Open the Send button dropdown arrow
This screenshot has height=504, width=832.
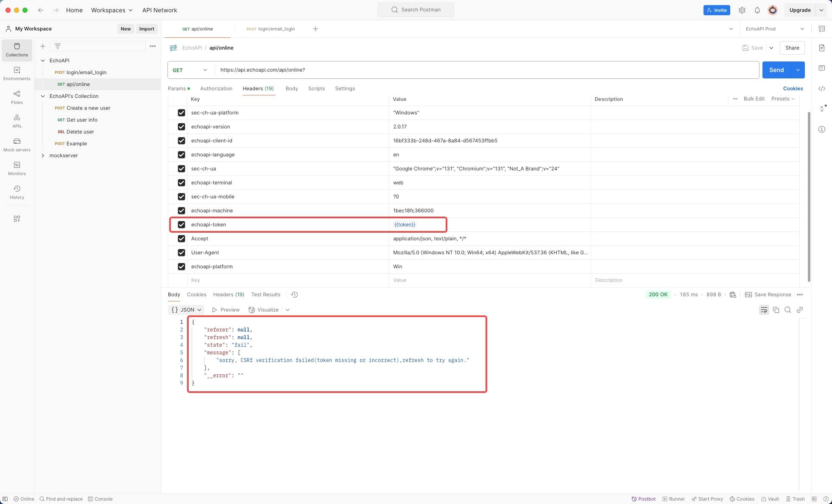click(798, 70)
